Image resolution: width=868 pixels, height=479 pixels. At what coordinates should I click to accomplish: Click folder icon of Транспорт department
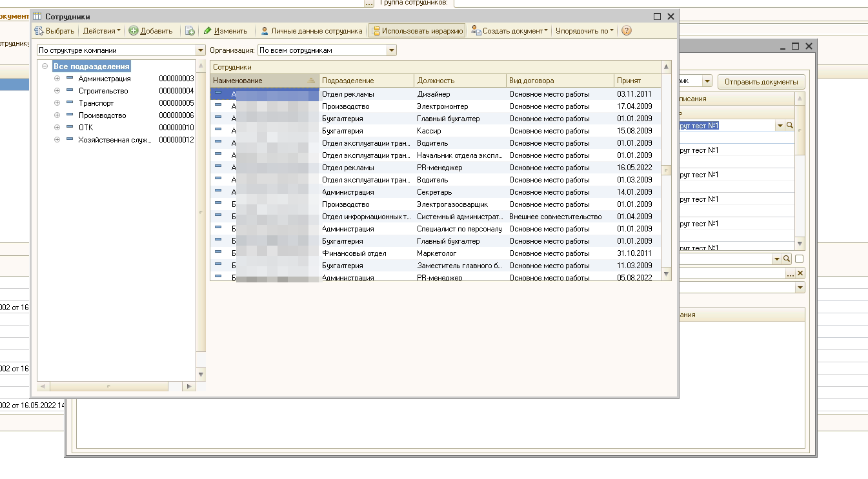[70, 103]
